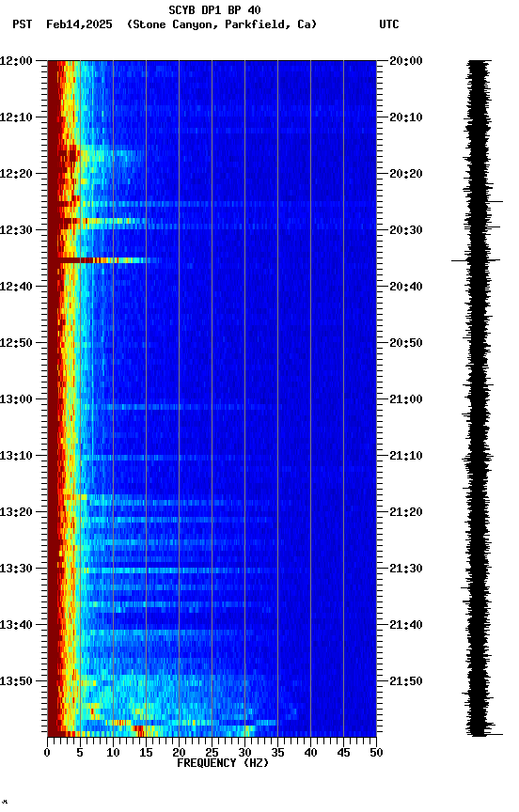Click the 13:00 PST time label
This screenshot has width=519, height=812.
coord(16,399)
